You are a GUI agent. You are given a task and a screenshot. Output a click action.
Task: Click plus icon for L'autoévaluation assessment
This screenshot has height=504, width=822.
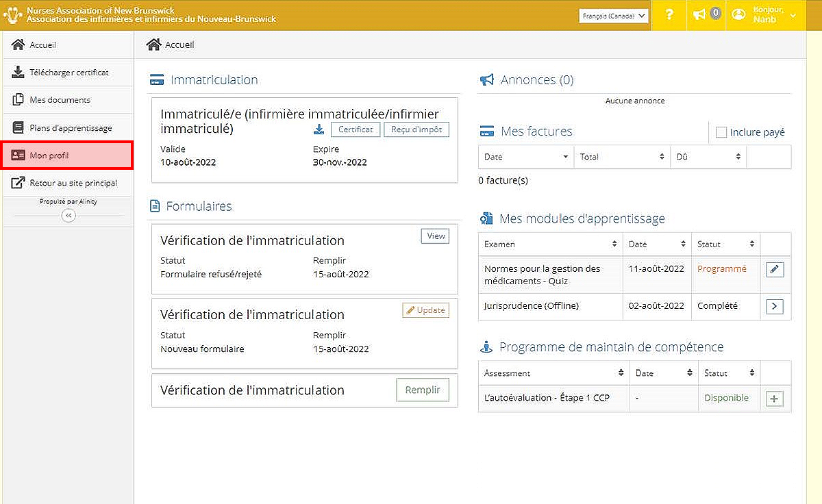[x=774, y=399]
